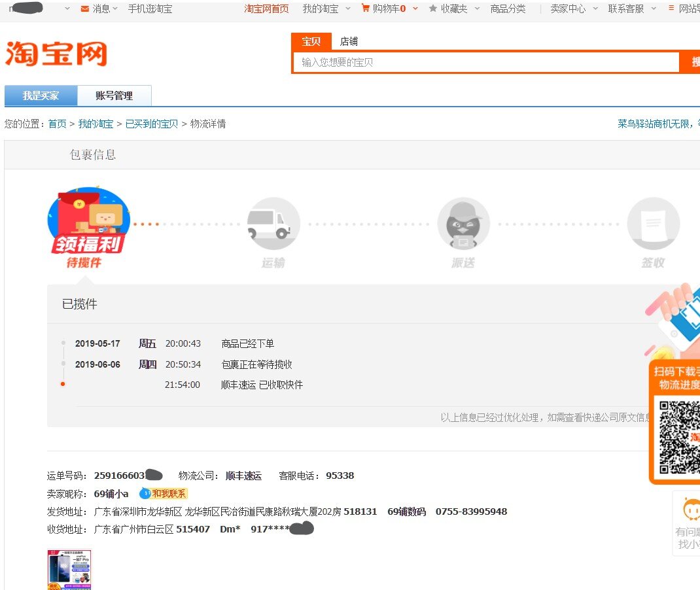Click the grey 签收 document icon

653,223
